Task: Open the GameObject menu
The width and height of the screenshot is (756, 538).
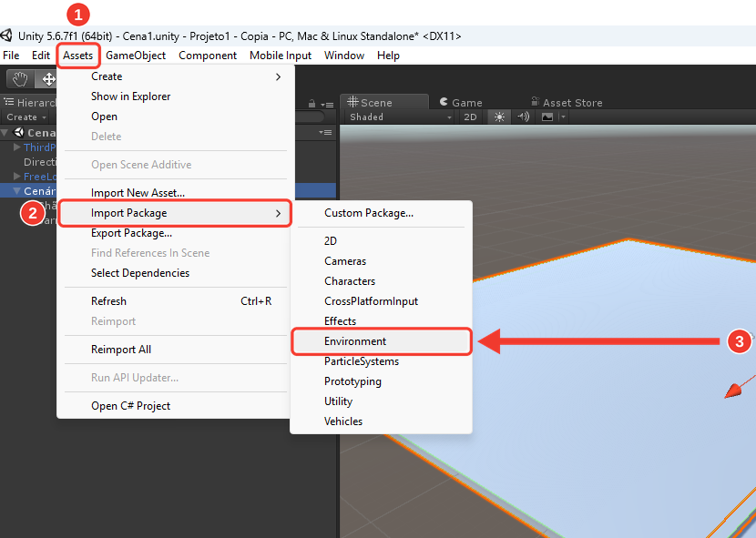Action: tap(136, 56)
